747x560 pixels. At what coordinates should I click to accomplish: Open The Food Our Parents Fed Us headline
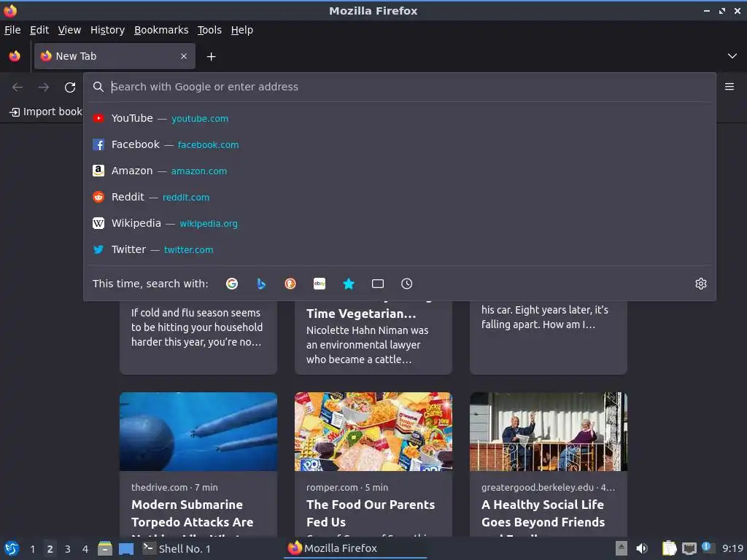[371, 513]
